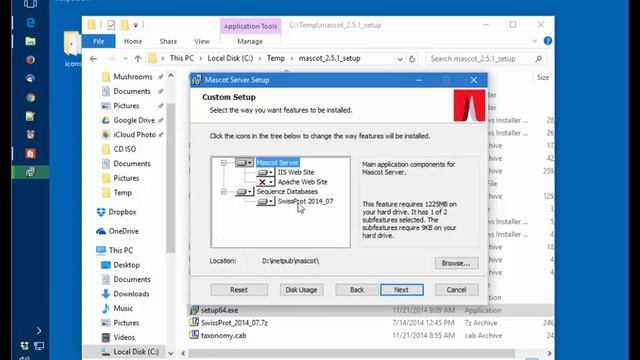The height and width of the screenshot is (360, 640).
Task: Open the Manage ribbon tab
Action: [250, 41]
